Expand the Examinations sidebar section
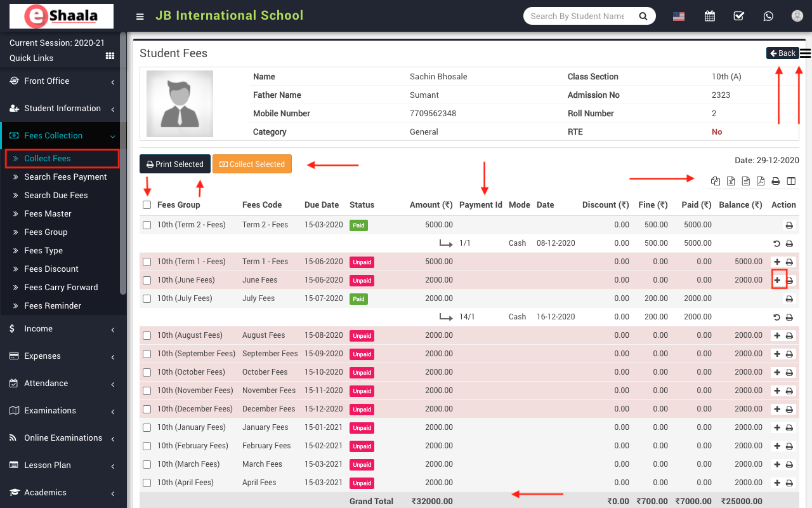This screenshot has width=812, height=508. [x=63, y=411]
